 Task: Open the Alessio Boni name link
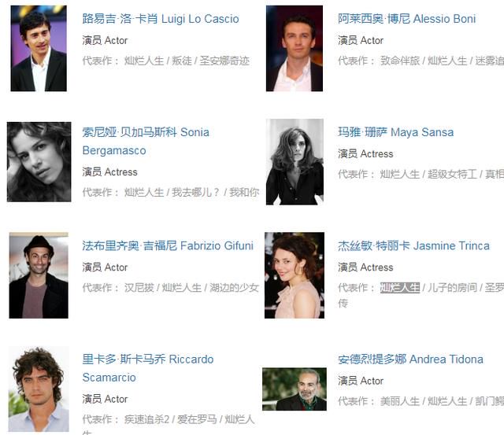[406, 19]
